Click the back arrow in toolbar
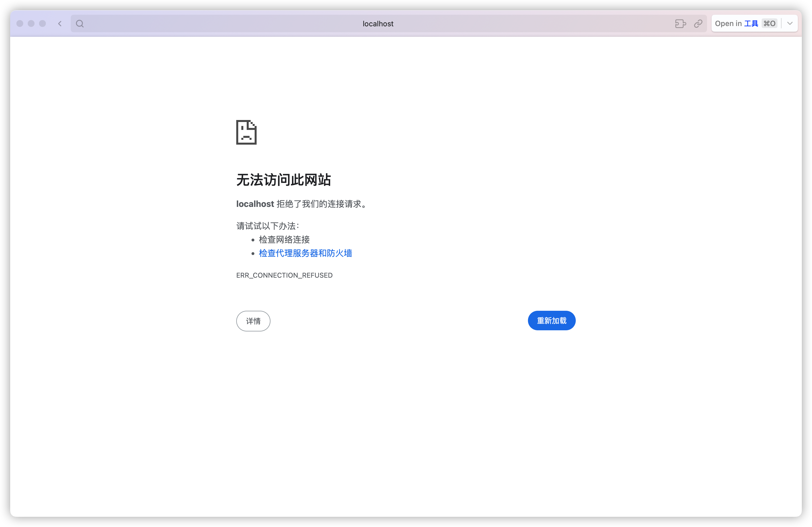812x527 pixels. (x=60, y=23)
